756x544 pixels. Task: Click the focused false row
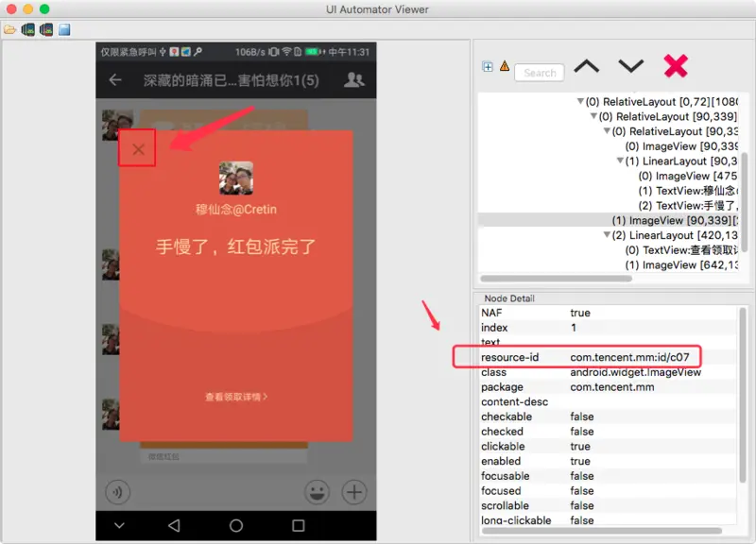[609, 490]
